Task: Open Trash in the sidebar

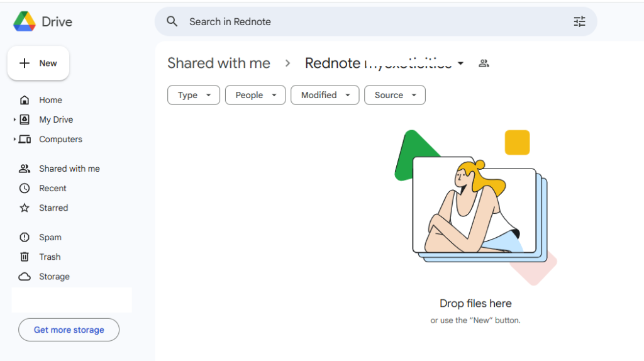Action: click(x=50, y=257)
